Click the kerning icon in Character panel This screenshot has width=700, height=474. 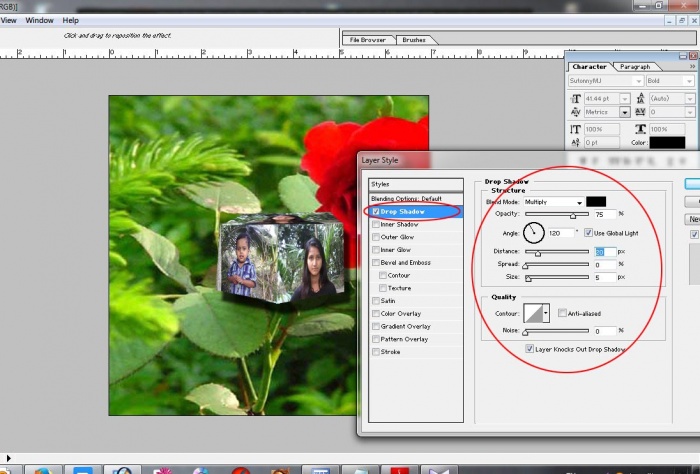pos(576,113)
